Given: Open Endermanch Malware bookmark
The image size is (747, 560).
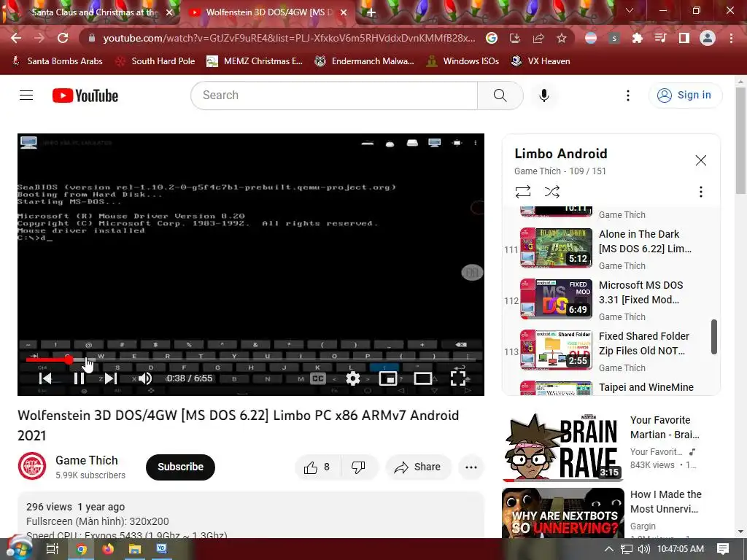Looking at the screenshot, I should 365,61.
